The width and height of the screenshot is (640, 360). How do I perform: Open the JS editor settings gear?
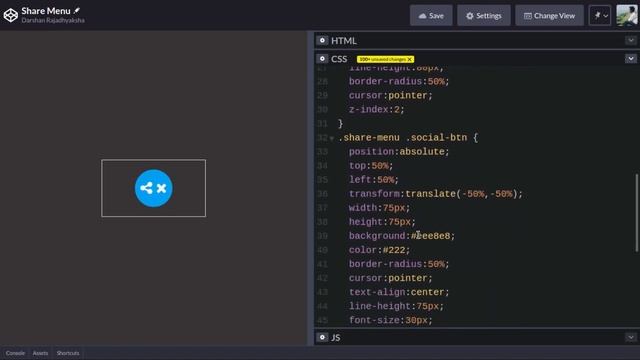[x=322, y=337]
